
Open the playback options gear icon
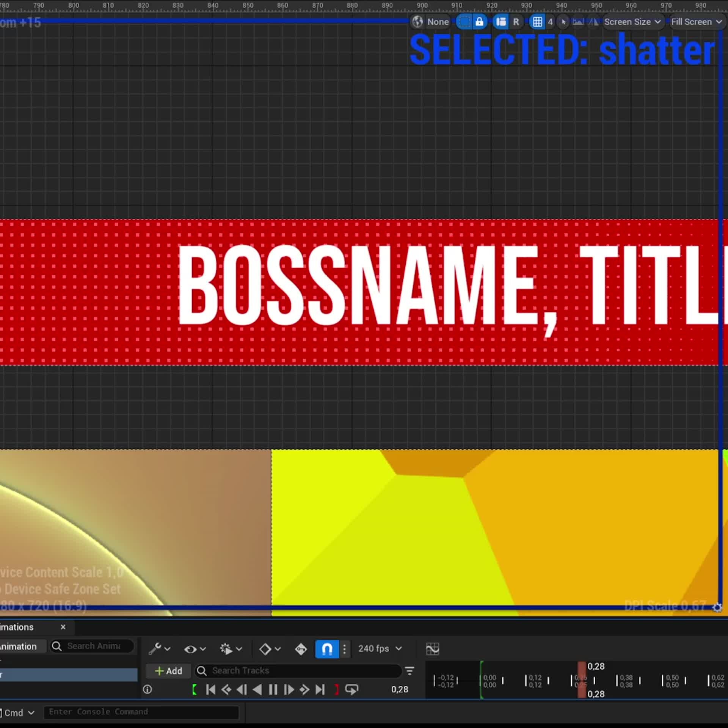tap(231, 649)
